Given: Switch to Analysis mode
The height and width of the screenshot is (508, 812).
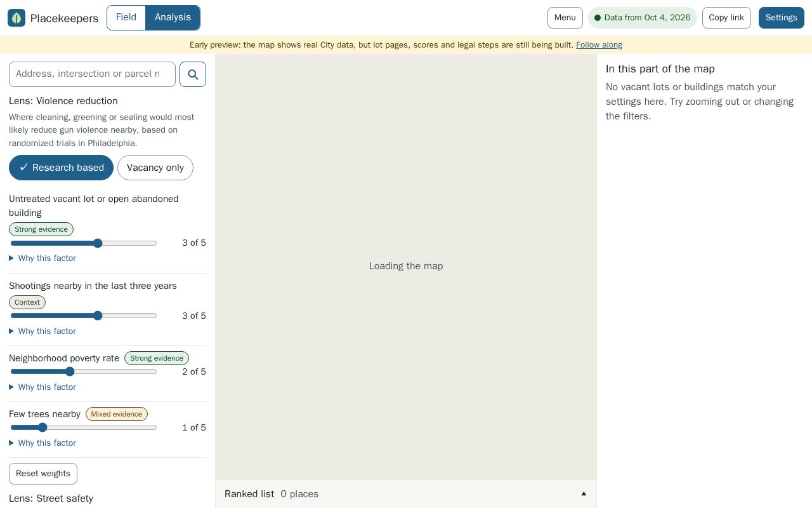Looking at the screenshot, I should [173, 18].
